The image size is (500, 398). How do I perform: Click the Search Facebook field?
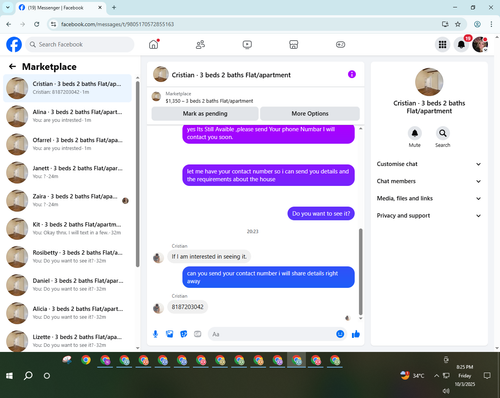(80, 44)
